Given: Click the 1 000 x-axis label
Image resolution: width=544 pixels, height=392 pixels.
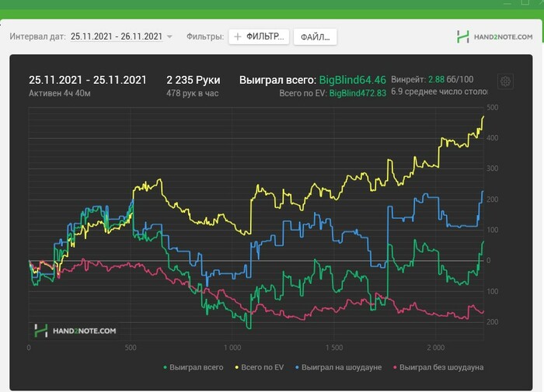Looking at the screenshot, I should coord(232,347).
